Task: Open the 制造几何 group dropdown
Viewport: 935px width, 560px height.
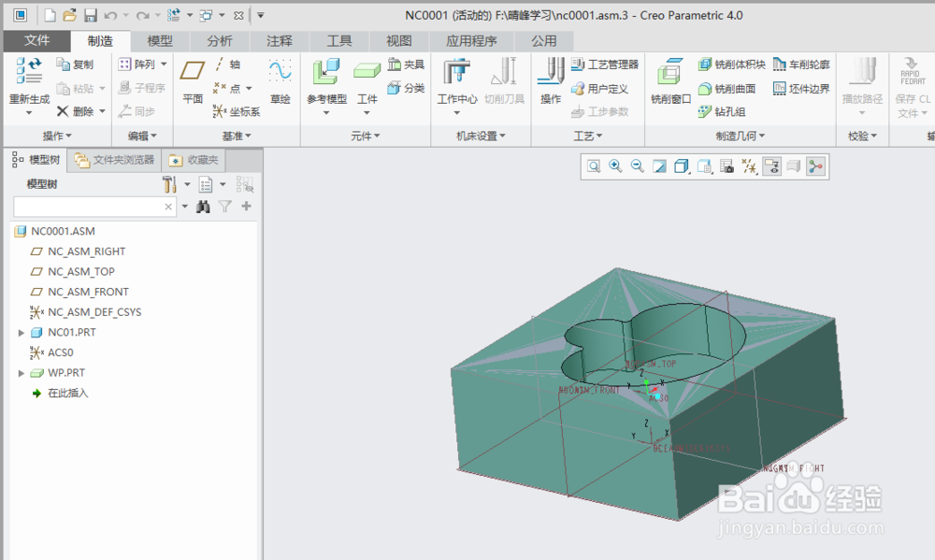Action: pyautogui.click(x=740, y=136)
